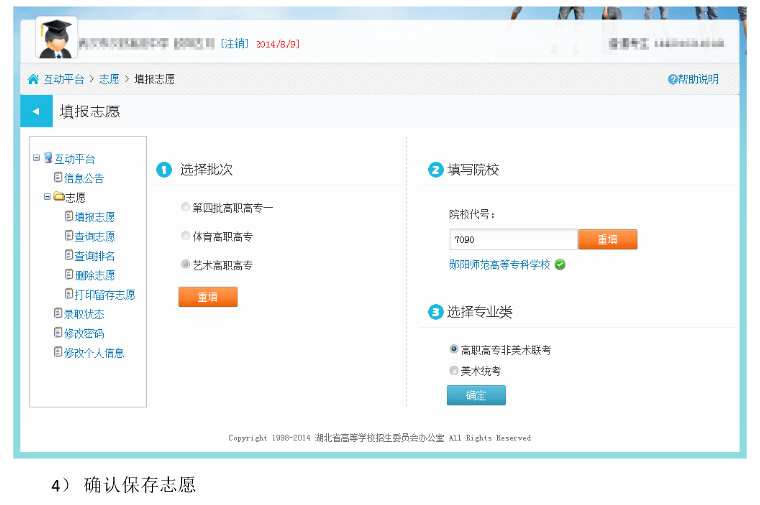Click the 志愿 folder icon in the tree
The height and width of the screenshot is (505, 760).
tap(59, 197)
